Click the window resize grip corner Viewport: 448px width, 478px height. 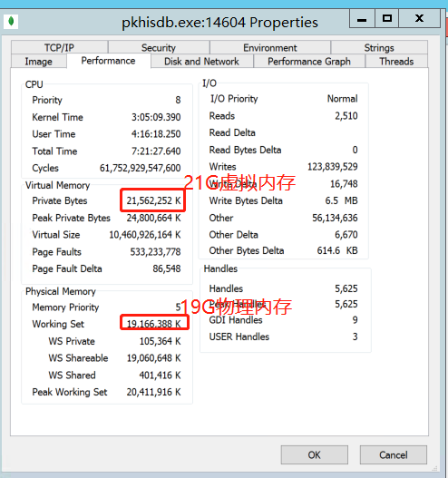pos(435,468)
